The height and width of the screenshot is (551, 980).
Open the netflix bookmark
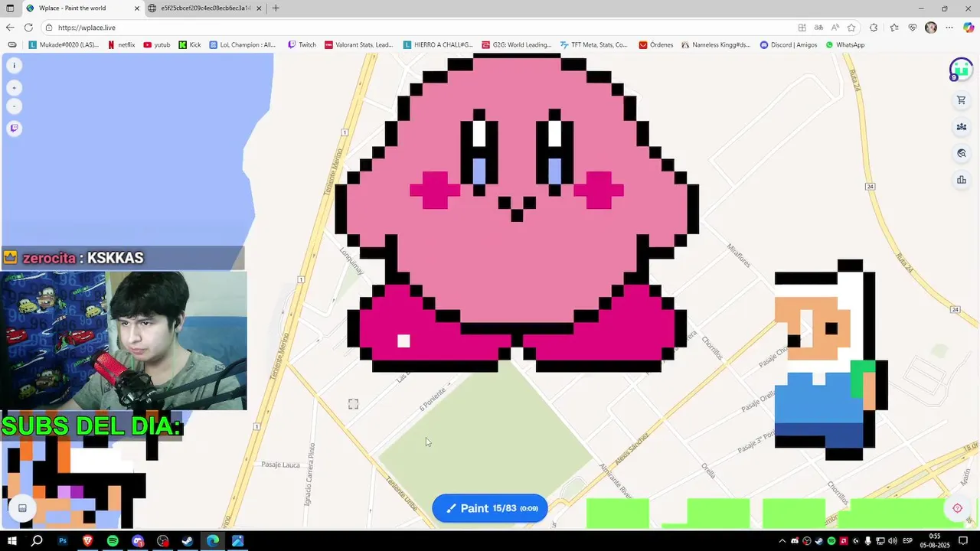(x=121, y=45)
